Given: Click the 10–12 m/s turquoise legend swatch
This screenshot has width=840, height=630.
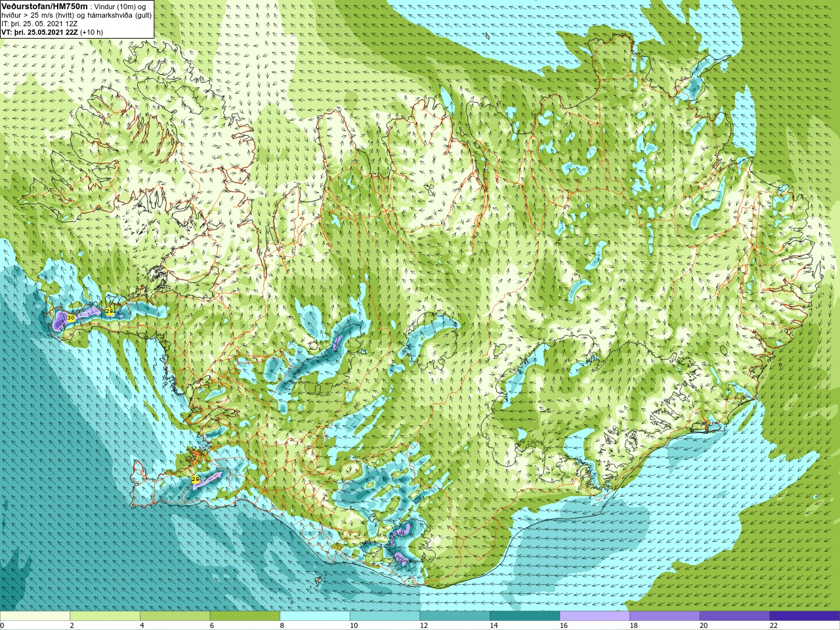Looking at the screenshot, I should point(385,616).
